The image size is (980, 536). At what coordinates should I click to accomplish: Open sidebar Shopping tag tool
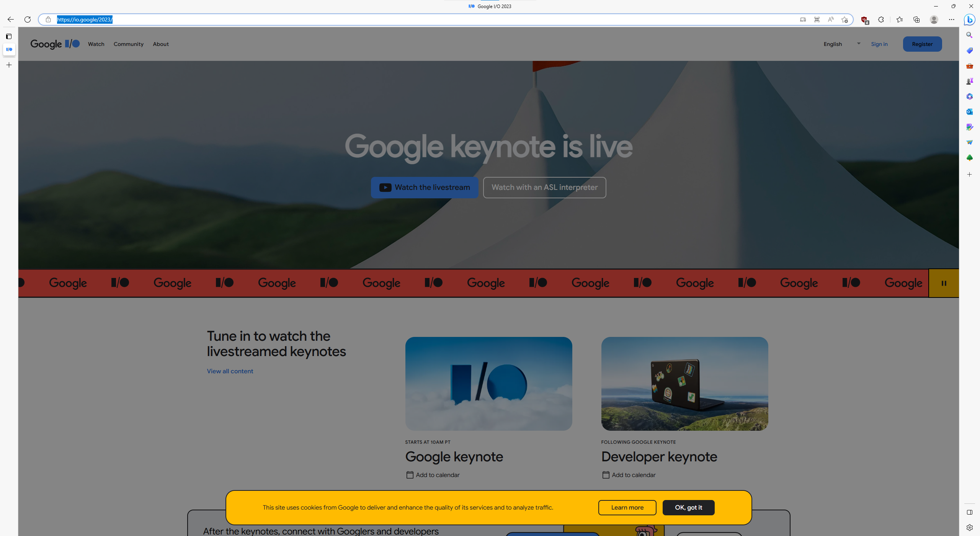[970, 50]
